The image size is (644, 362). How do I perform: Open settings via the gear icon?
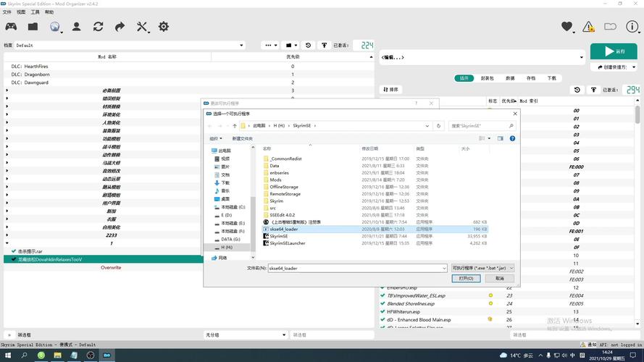pos(164,27)
